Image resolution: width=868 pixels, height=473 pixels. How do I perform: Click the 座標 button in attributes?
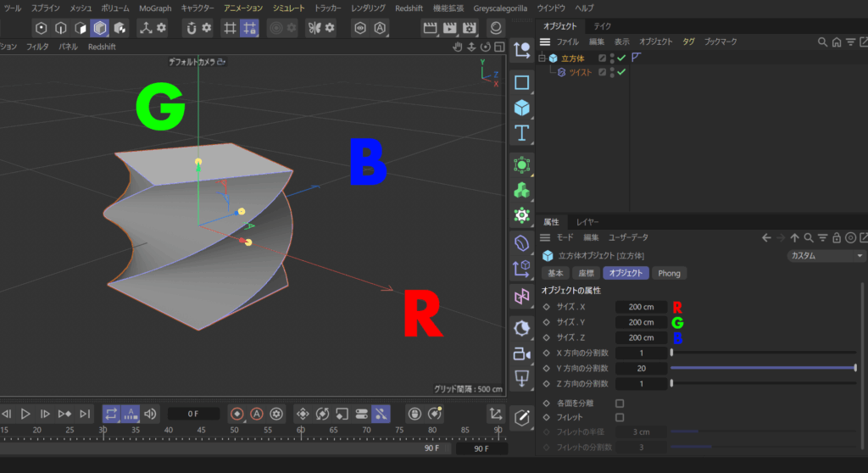coord(586,273)
